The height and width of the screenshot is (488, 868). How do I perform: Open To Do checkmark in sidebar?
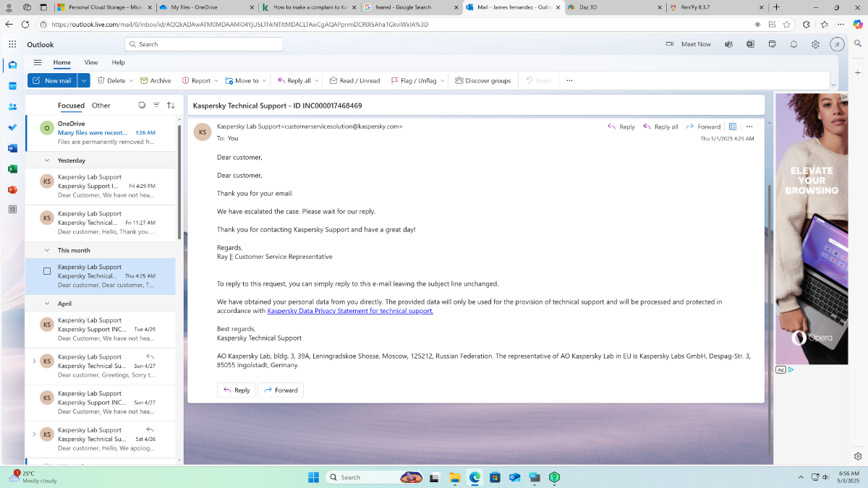click(x=12, y=127)
